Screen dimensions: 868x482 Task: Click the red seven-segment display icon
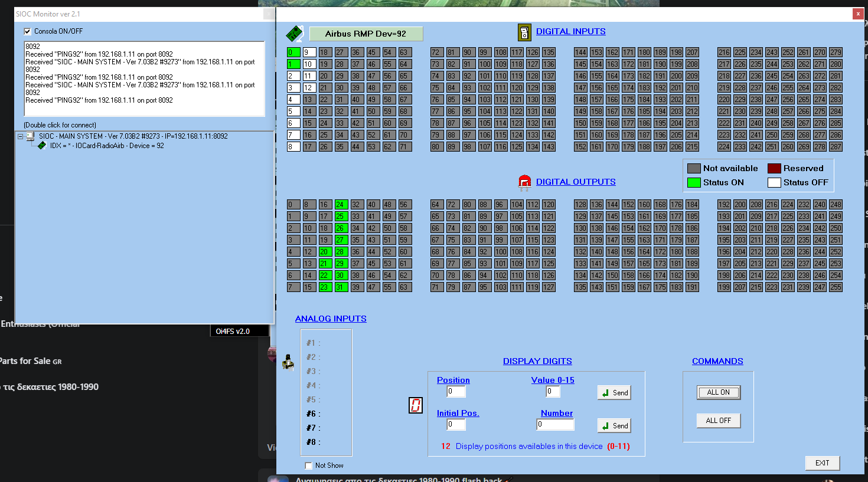tap(416, 405)
